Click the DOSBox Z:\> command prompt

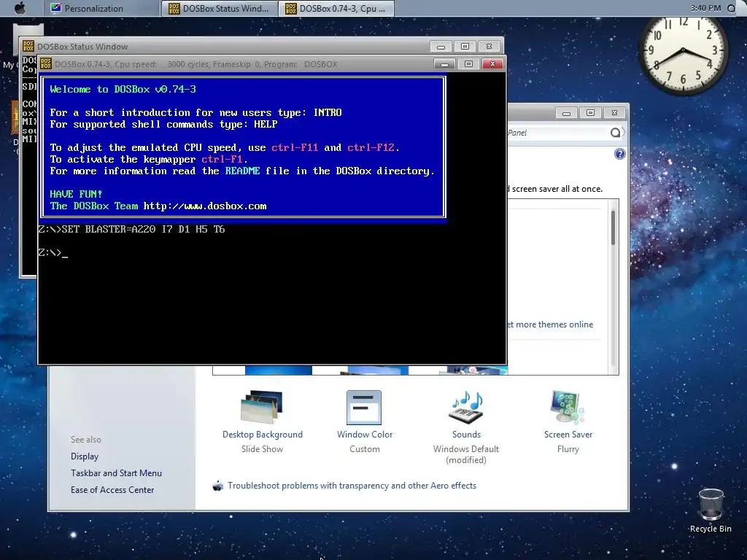[x=53, y=252]
